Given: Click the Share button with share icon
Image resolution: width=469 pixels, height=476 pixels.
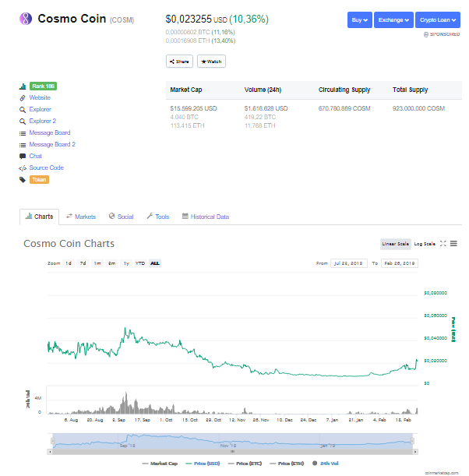Looking at the screenshot, I should point(179,62).
